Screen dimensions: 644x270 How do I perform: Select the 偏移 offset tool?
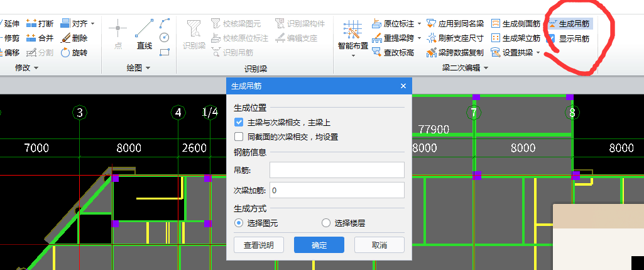[x=10, y=53]
